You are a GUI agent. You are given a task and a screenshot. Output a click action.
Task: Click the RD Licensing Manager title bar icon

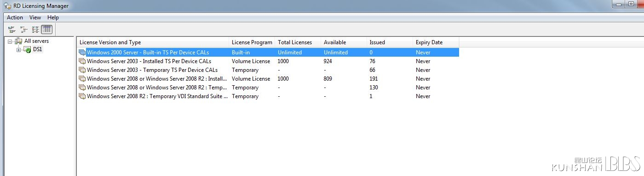[7, 6]
